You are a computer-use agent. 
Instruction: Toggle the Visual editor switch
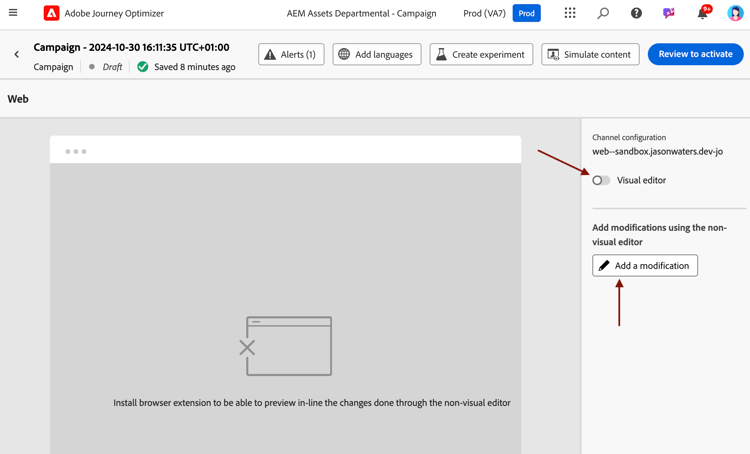coord(601,180)
